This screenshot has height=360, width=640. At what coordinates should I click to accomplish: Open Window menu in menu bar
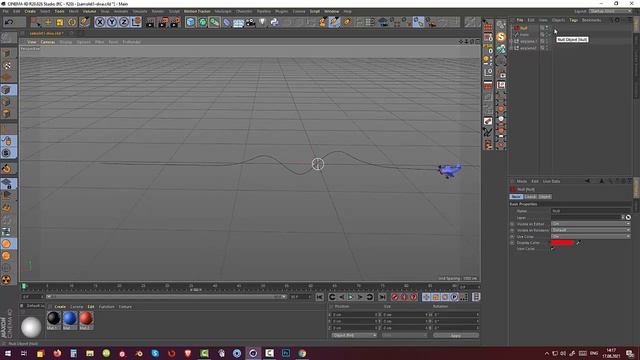(331, 11)
